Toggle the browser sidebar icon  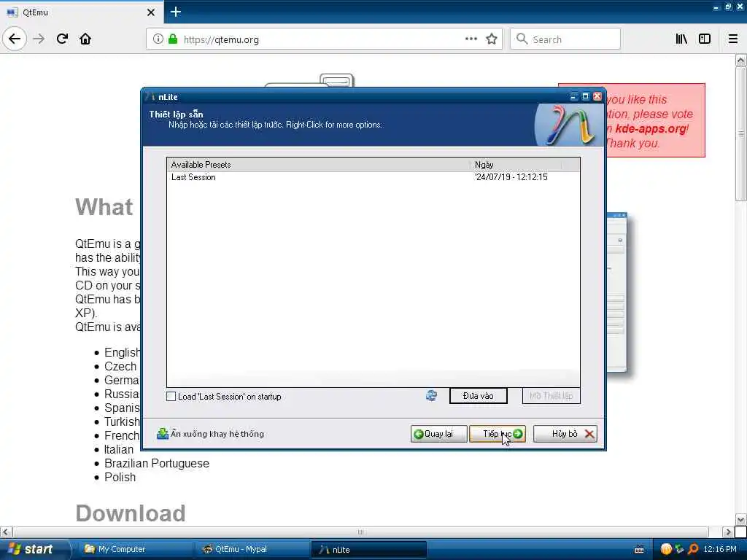pyautogui.click(x=705, y=39)
